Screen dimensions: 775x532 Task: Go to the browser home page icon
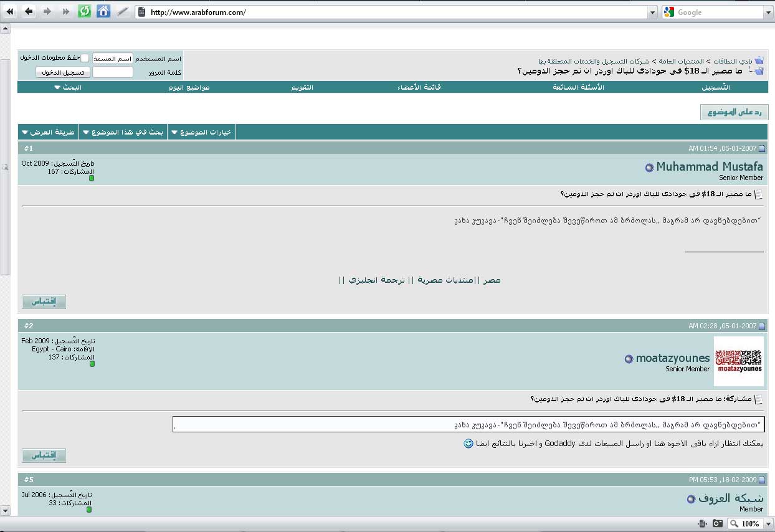[x=103, y=12]
